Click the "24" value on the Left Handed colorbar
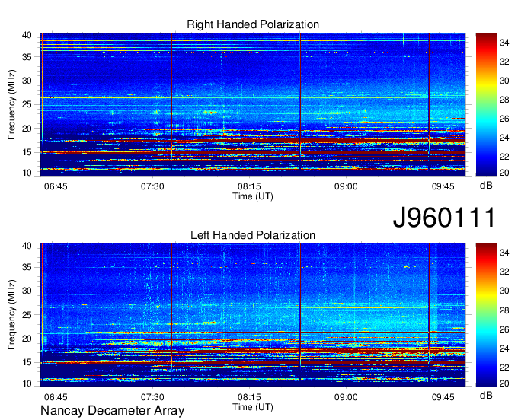Screen dimensions: 518x420 [x=504, y=348]
